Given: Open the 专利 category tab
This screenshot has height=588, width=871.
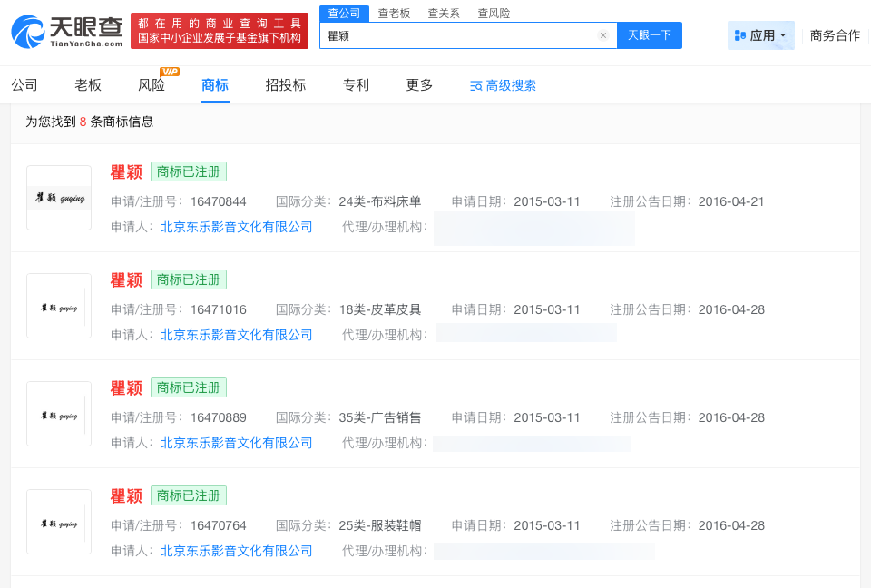Looking at the screenshot, I should pyautogui.click(x=355, y=84).
